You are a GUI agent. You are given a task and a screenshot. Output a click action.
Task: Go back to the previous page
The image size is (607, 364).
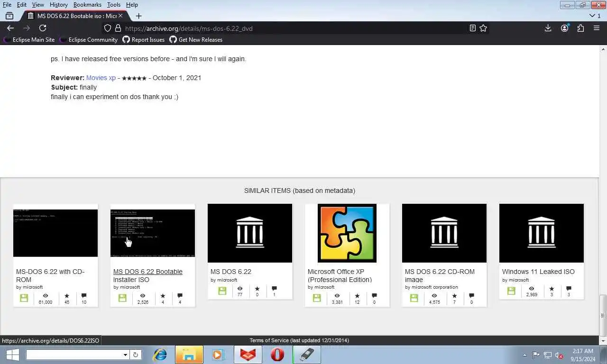(10, 28)
